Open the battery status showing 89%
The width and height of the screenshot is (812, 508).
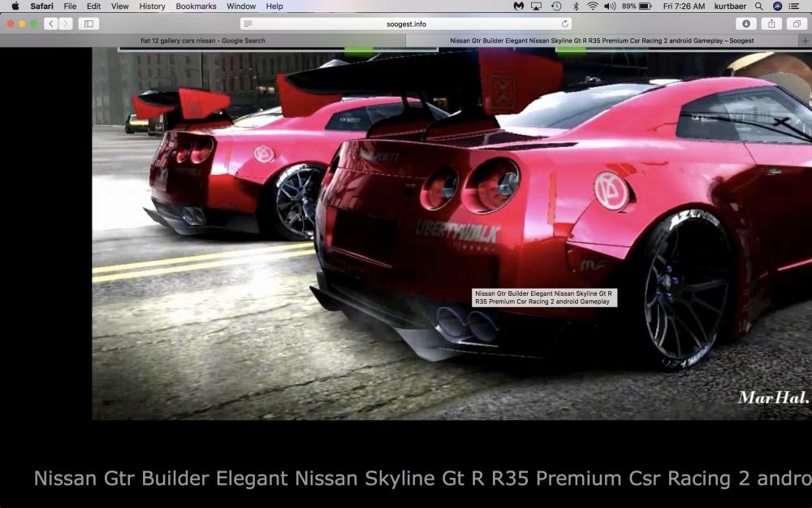pyautogui.click(x=637, y=7)
